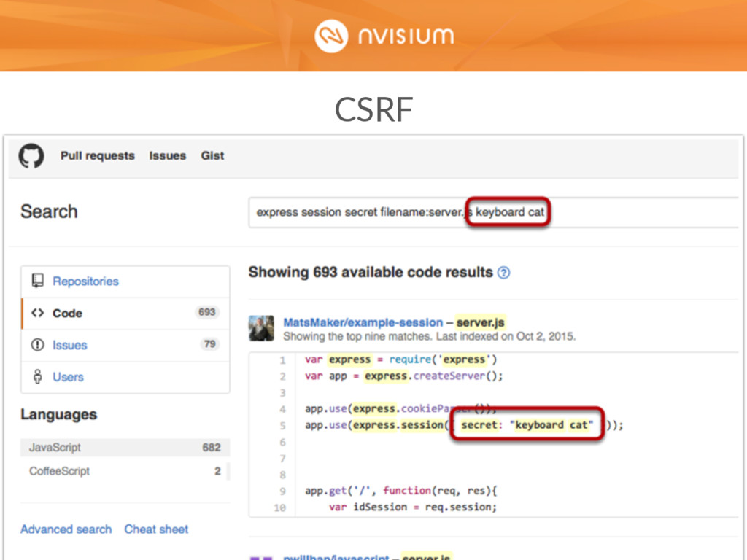Click the 682 JavaScript count
The height and width of the screenshot is (560, 747).
coord(212,448)
